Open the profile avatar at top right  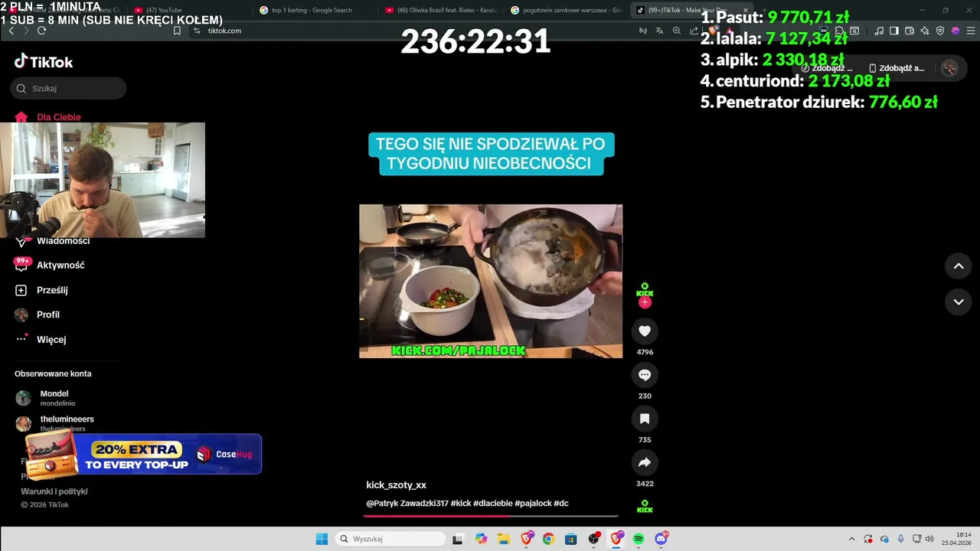pyautogui.click(x=949, y=68)
